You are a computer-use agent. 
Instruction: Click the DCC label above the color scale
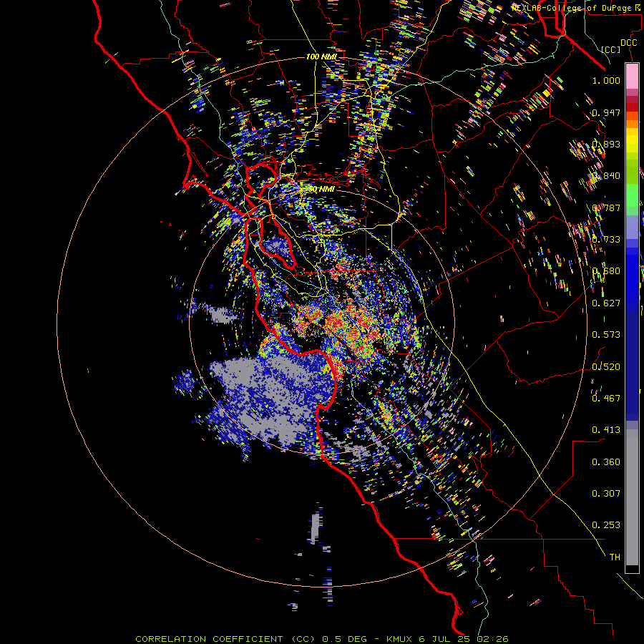[x=628, y=43]
